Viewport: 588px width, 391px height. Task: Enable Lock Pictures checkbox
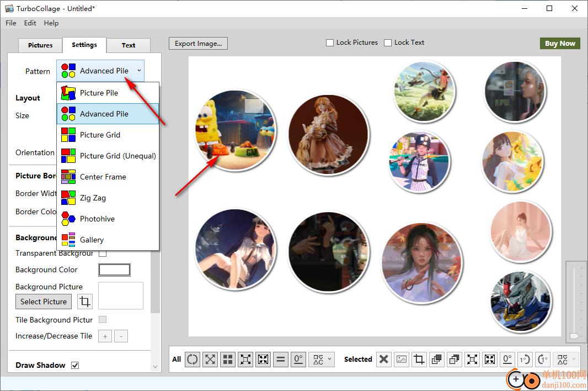(330, 43)
